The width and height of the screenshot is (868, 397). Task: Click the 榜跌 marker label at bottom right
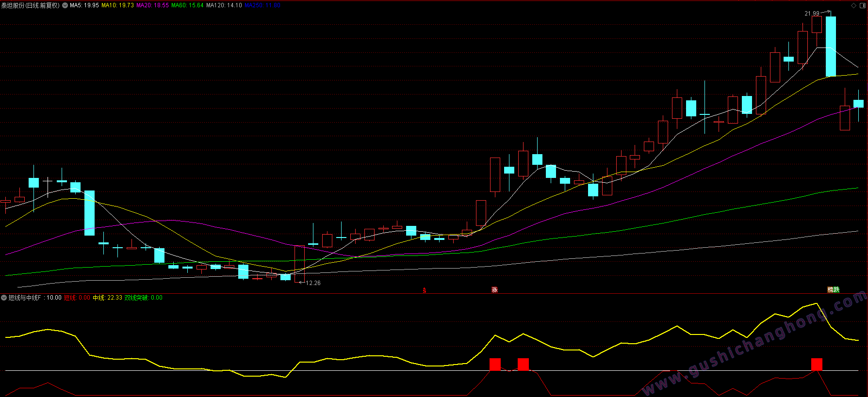pyautogui.click(x=833, y=290)
